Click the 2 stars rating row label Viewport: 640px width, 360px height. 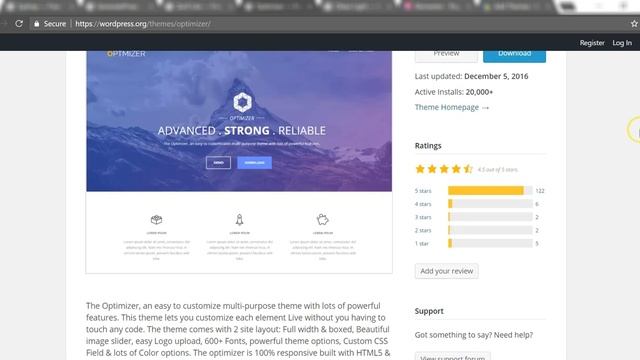click(423, 230)
